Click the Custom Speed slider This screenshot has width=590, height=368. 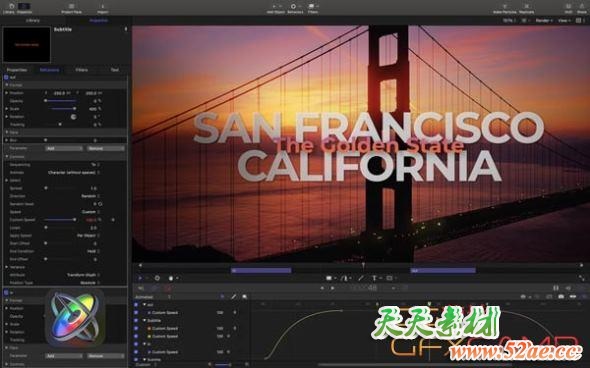point(60,220)
